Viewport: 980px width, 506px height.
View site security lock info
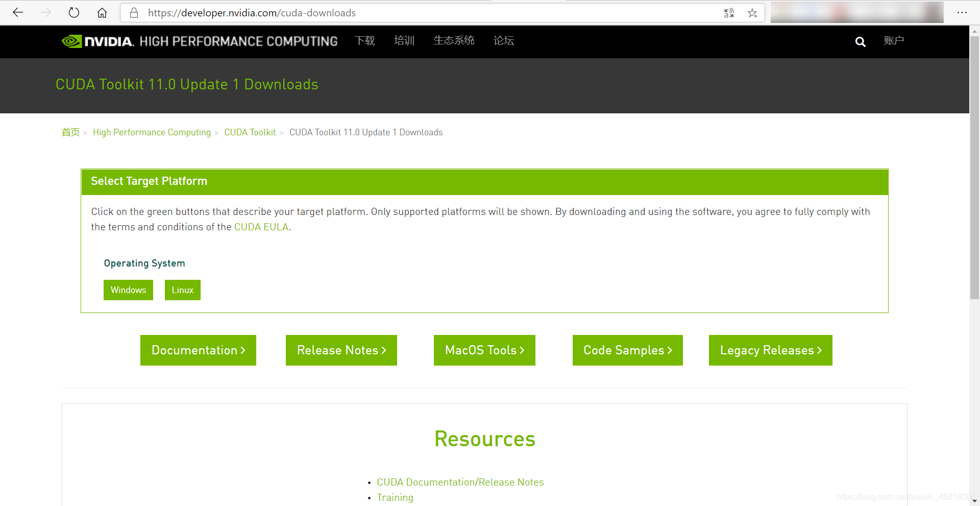(x=134, y=13)
